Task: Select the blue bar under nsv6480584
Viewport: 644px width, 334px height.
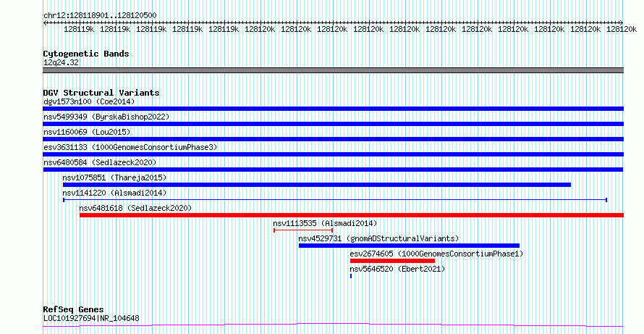Action: 333,170
